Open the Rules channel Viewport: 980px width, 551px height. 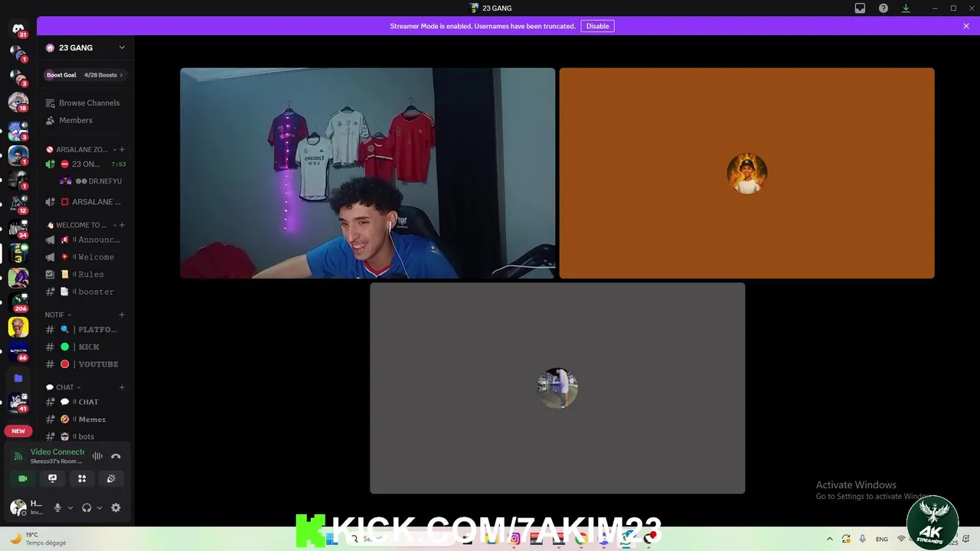[85, 274]
